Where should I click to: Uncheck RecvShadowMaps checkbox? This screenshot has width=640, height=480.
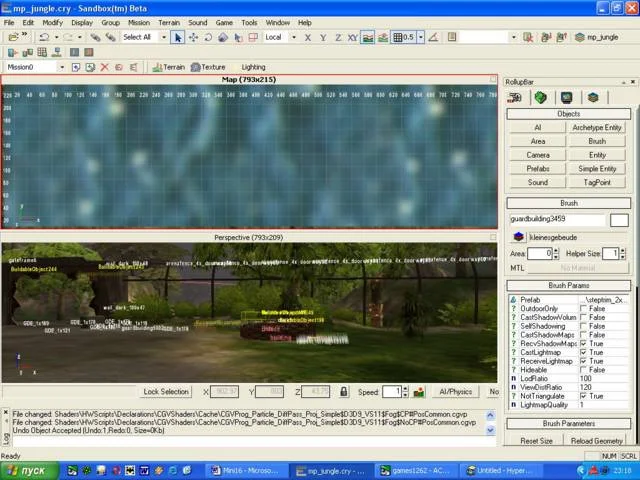click(584, 344)
